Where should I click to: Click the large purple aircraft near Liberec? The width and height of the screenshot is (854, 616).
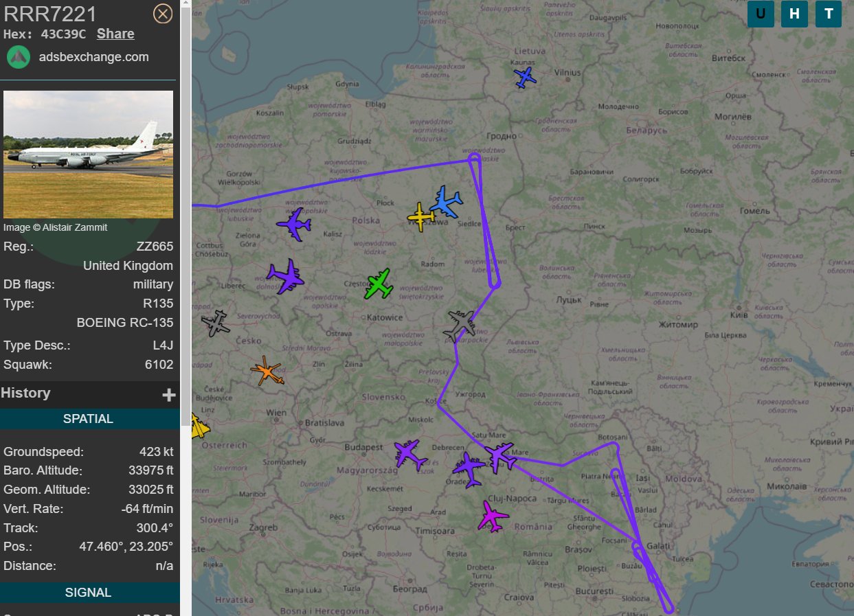tap(285, 277)
